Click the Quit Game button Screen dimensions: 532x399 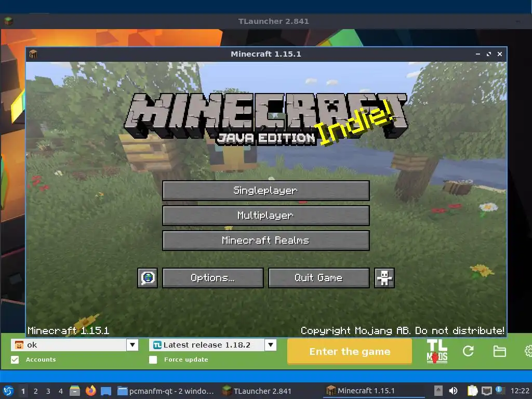(318, 278)
